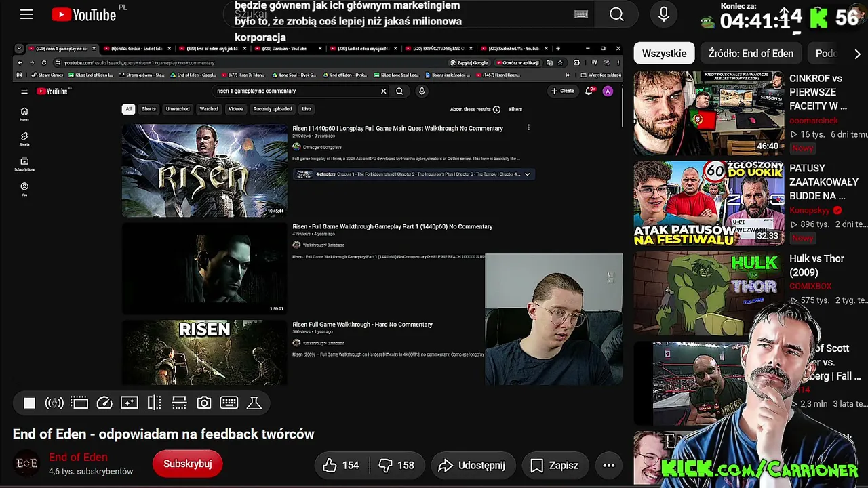
Task: Select the Wszystkie filter chip
Action: click(x=665, y=54)
